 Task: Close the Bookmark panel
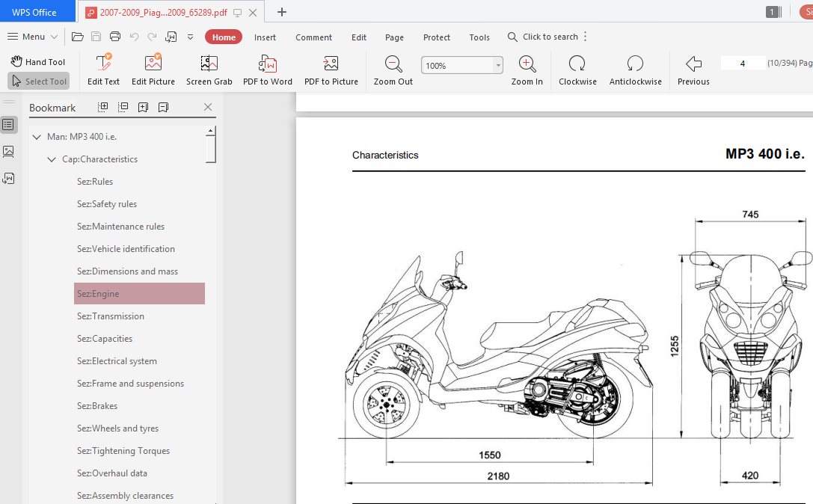(x=208, y=107)
